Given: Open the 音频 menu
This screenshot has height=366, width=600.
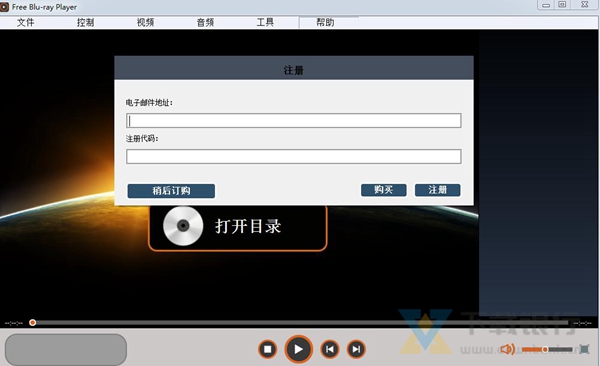Looking at the screenshot, I should pyautogui.click(x=205, y=23).
